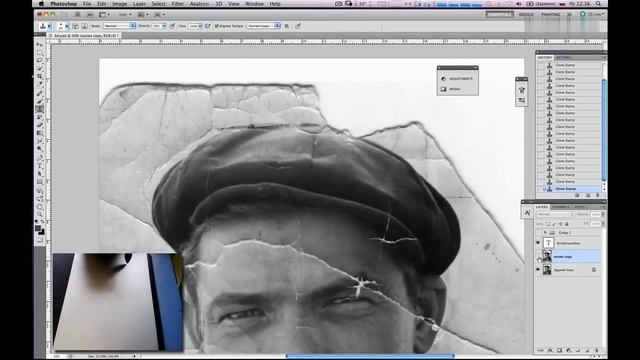Enable airbrush mode in options bar
Viewport: 640px width, 360px height.
[208, 26]
